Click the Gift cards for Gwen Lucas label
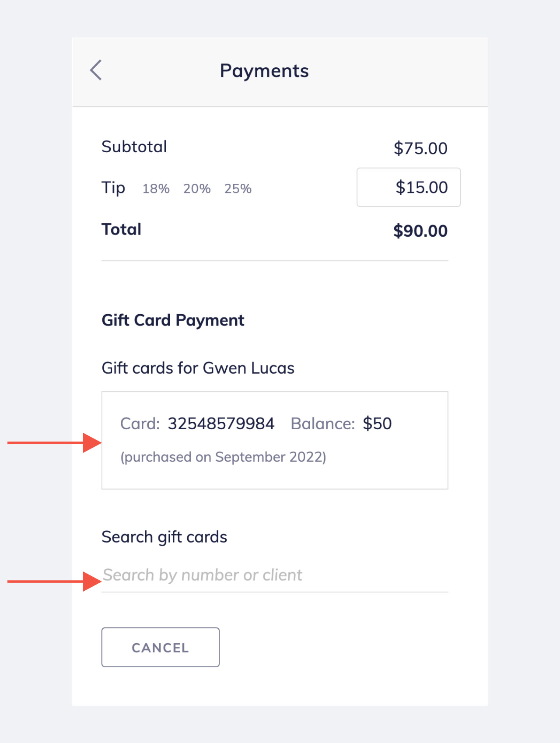 coord(198,368)
